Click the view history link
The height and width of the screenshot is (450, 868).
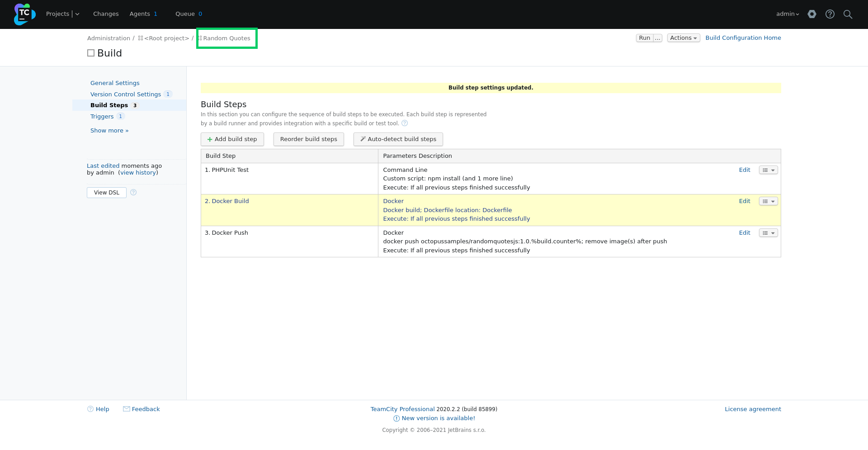(138, 173)
